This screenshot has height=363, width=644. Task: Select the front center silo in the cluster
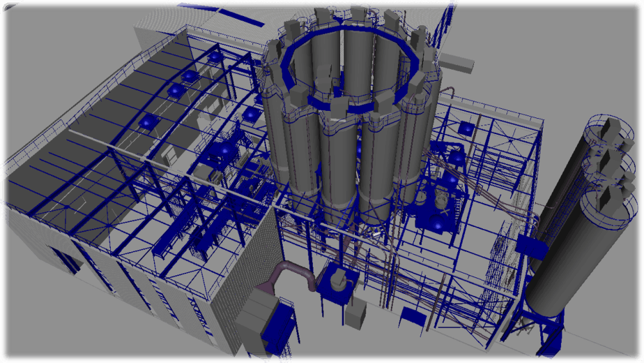(337, 171)
